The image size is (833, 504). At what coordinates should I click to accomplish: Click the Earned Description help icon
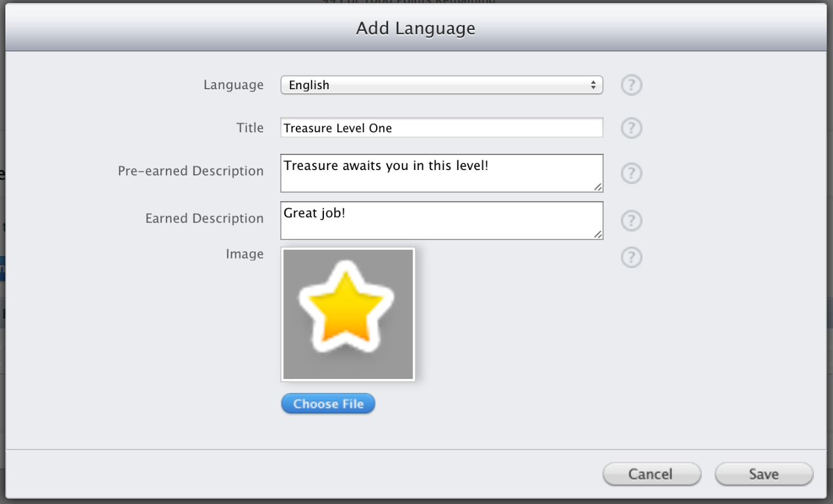point(631,221)
